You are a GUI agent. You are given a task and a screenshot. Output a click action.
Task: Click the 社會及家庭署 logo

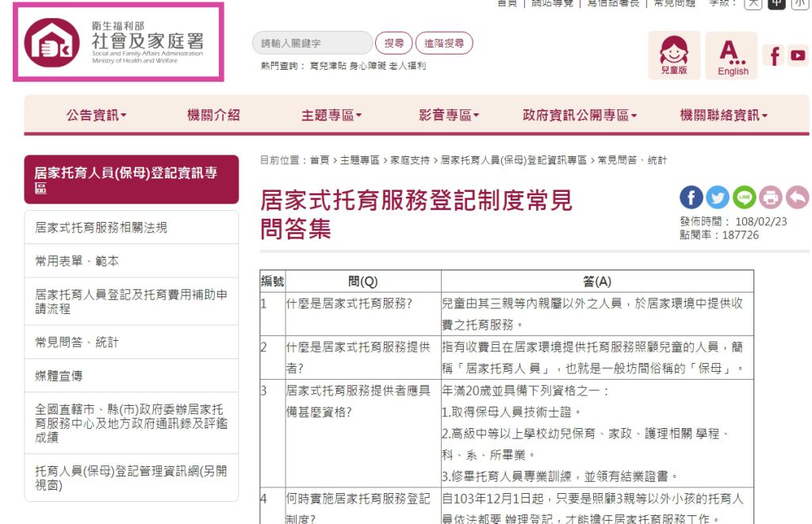coord(118,43)
